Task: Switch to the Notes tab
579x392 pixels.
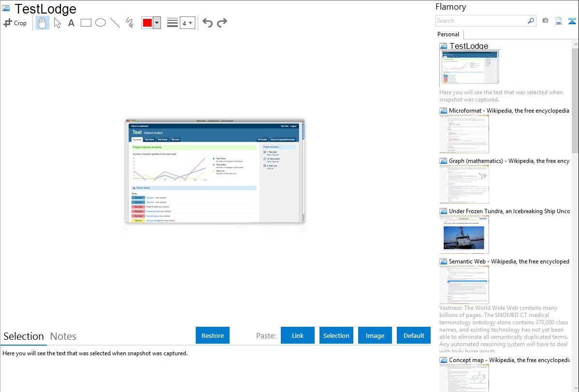Action: (x=63, y=336)
